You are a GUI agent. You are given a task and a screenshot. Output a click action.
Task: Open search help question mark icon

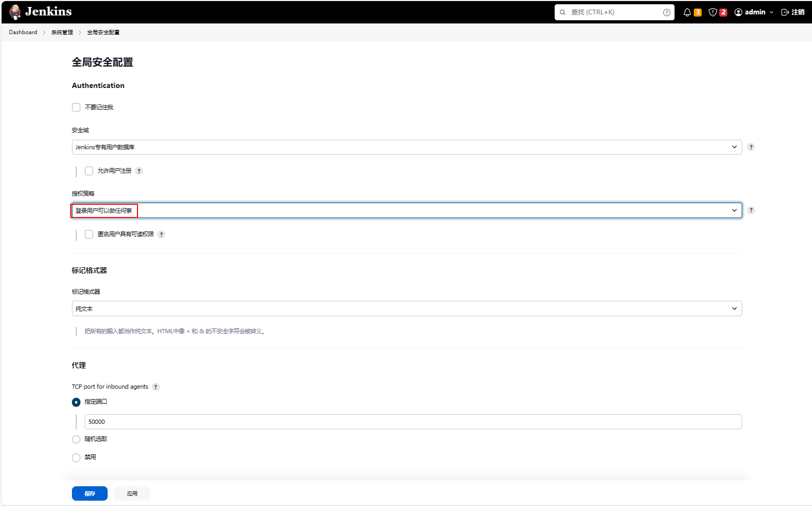pos(667,12)
